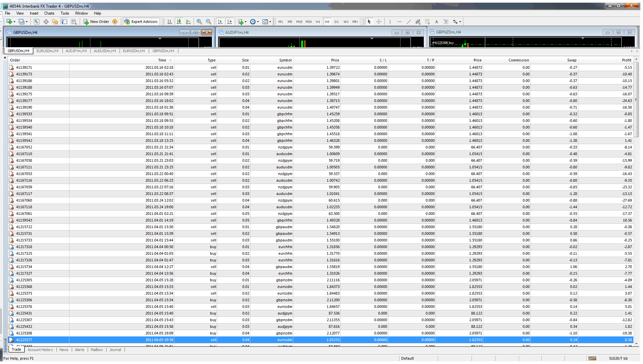643x364 pixels.
Task: Open the Charts menu
Action: coord(49,13)
